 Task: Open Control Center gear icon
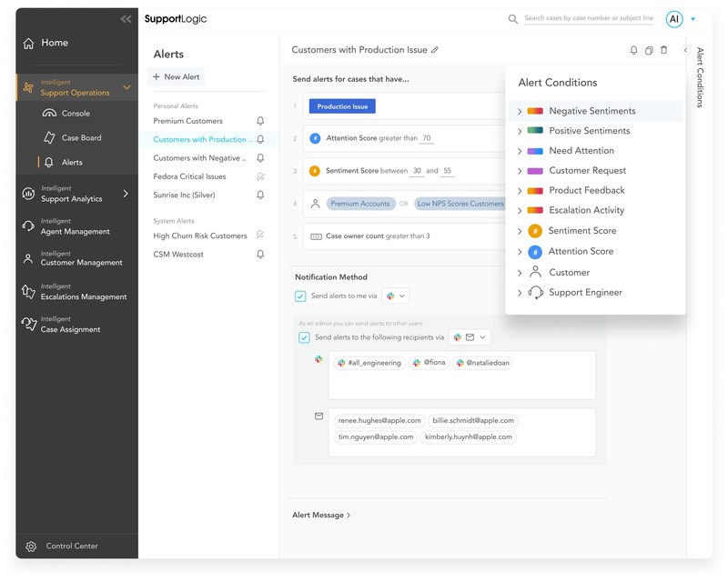[31, 547]
